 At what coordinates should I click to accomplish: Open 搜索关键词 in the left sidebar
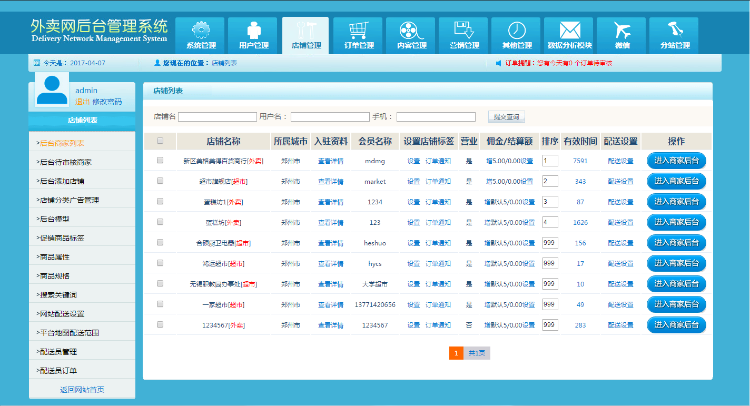point(57,295)
